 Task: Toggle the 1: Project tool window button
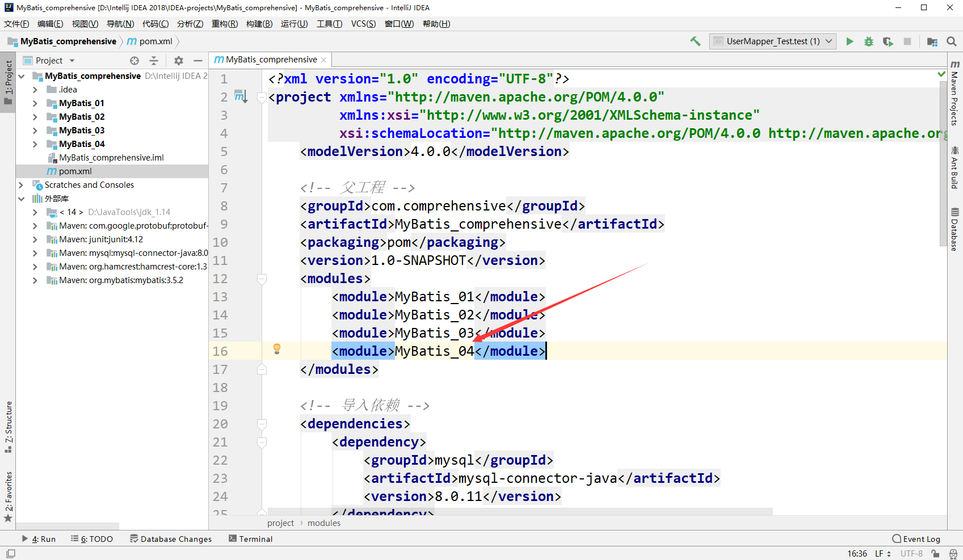click(x=9, y=82)
